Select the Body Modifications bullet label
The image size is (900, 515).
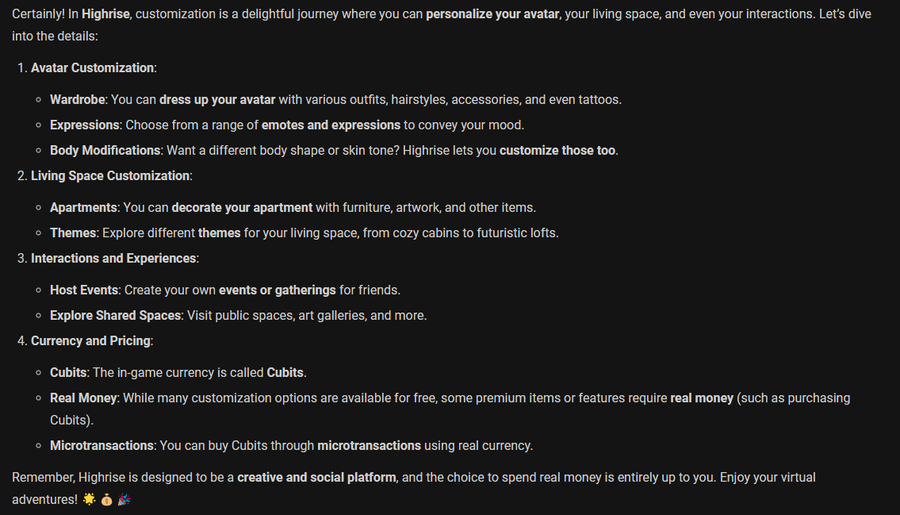tap(105, 150)
